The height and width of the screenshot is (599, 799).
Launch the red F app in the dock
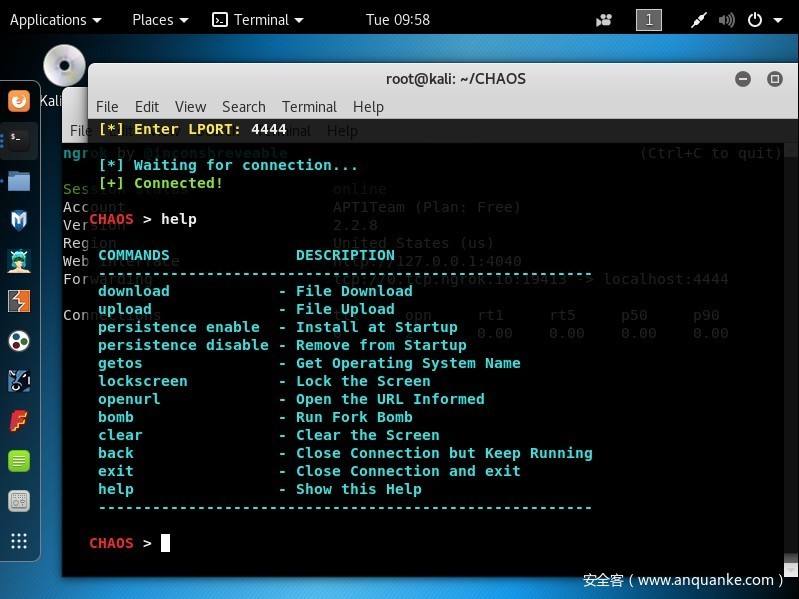click(19, 421)
